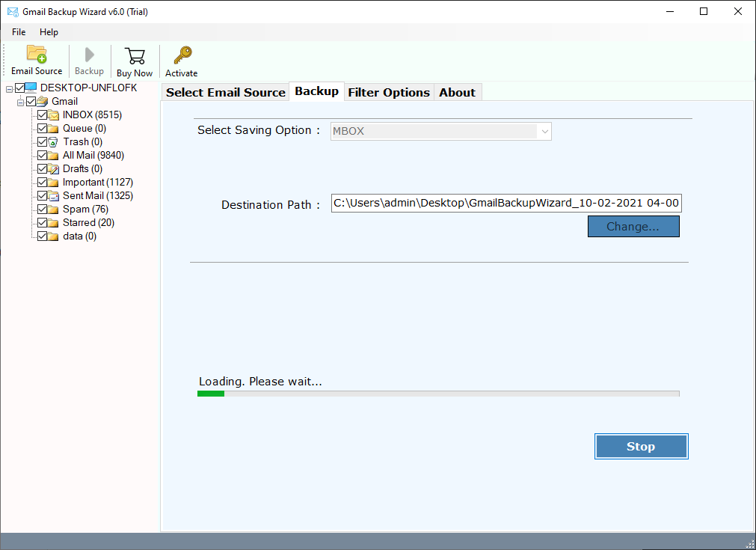Toggle the Drafts (0) checkbox
This screenshot has width=756, height=550.
click(x=42, y=169)
